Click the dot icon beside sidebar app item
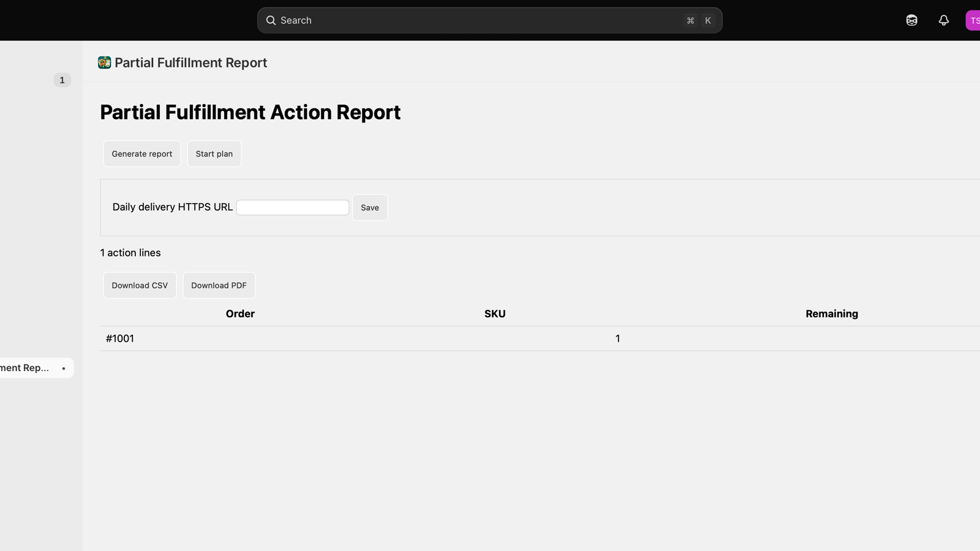Screen dimensions: 980x551 pyautogui.click(x=64, y=368)
